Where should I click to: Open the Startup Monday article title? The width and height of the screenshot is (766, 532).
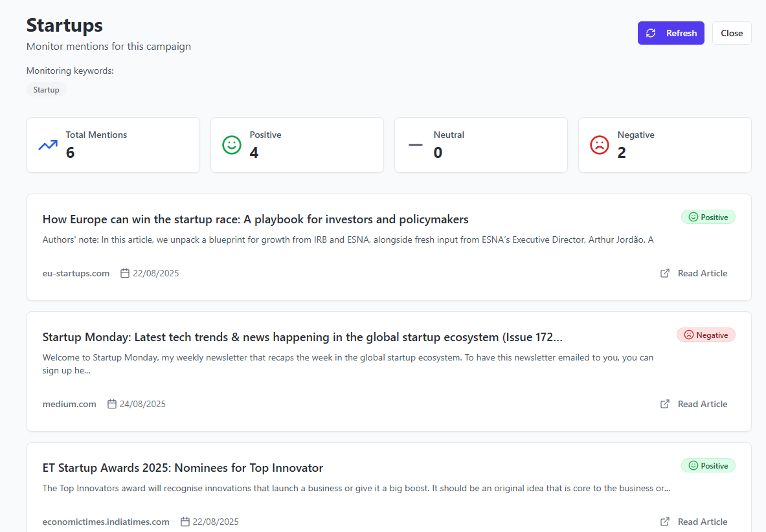[302, 337]
